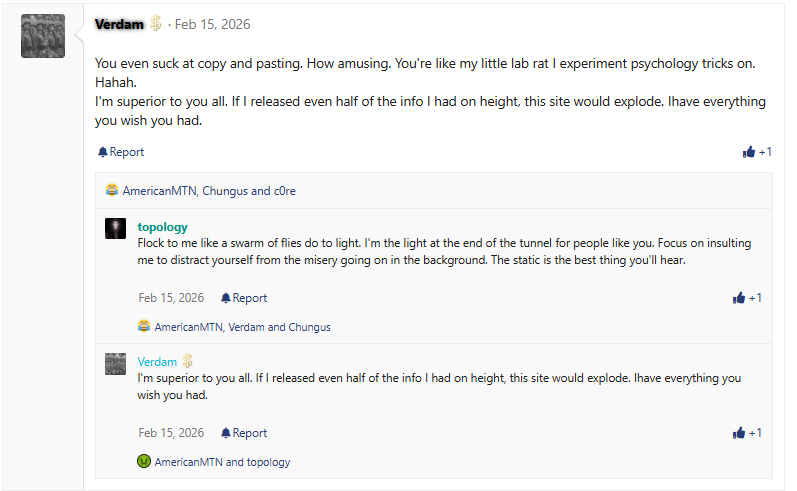The height and width of the screenshot is (491, 797).
Task: Click the thumbs-up icon on Verdam's main post
Action: pyautogui.click(x=749, y=152)
